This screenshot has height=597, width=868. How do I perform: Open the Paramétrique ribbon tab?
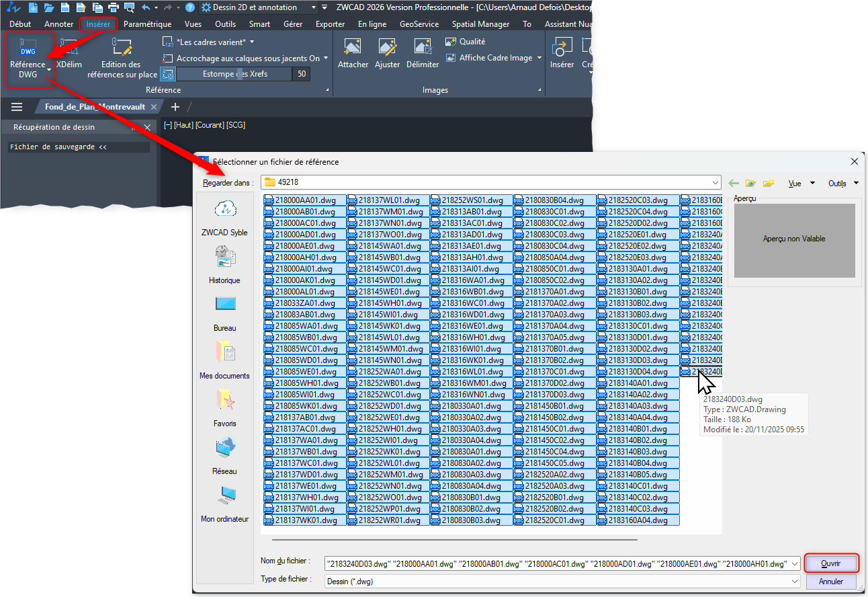(148, 24)
